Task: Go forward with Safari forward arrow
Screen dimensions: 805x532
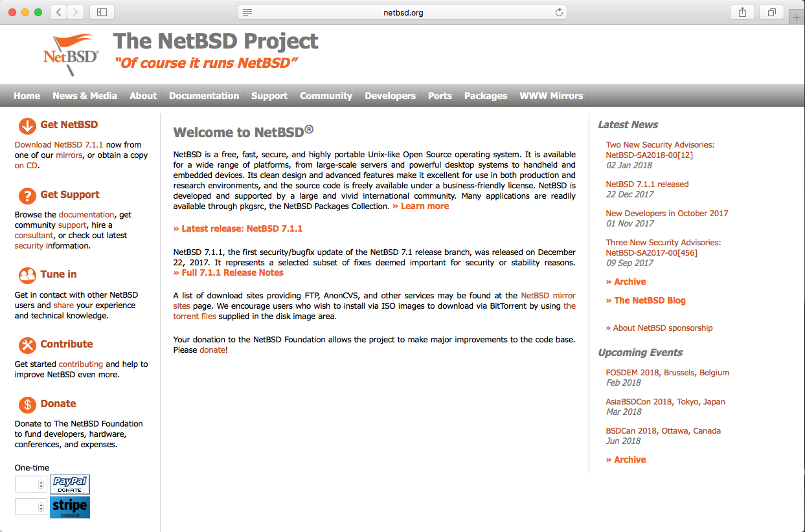Action: tap(76, 12)
